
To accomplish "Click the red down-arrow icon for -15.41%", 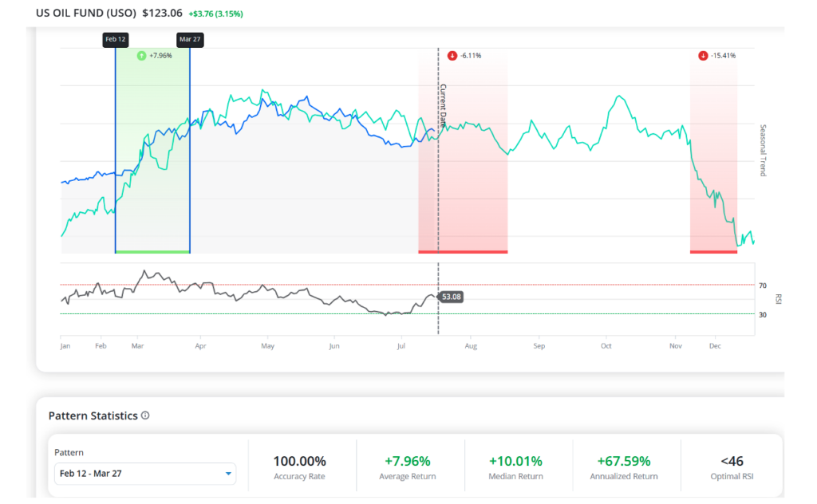I will click(x=703, y=56).
